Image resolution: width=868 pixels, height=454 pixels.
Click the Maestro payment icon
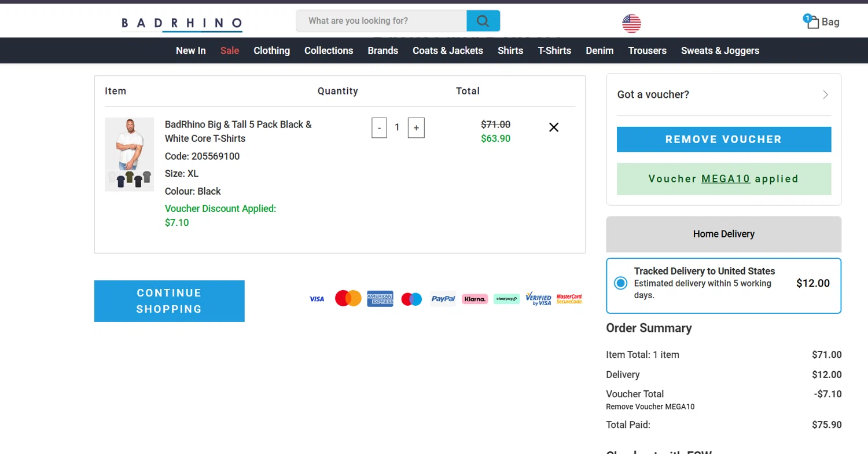(411, 299)
